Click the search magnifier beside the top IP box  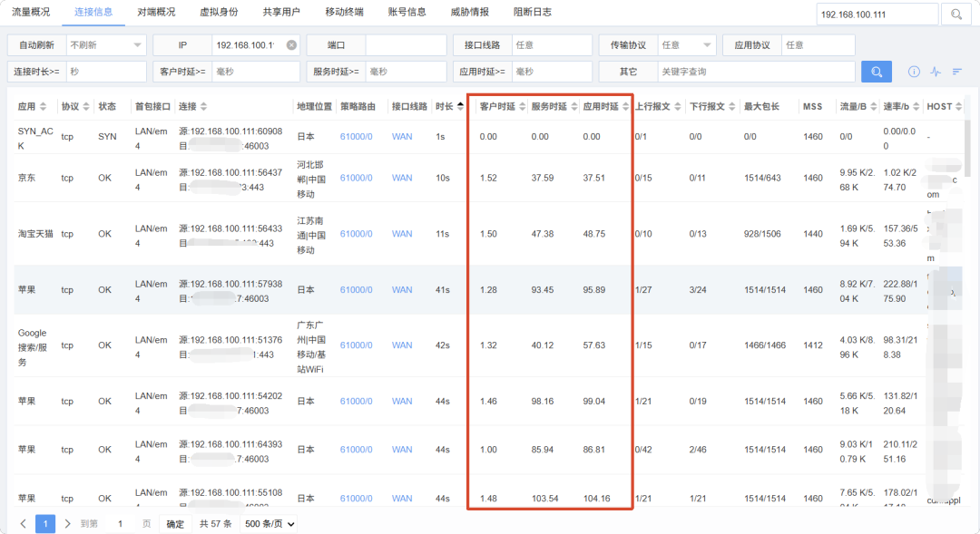(x=955, y=15)
